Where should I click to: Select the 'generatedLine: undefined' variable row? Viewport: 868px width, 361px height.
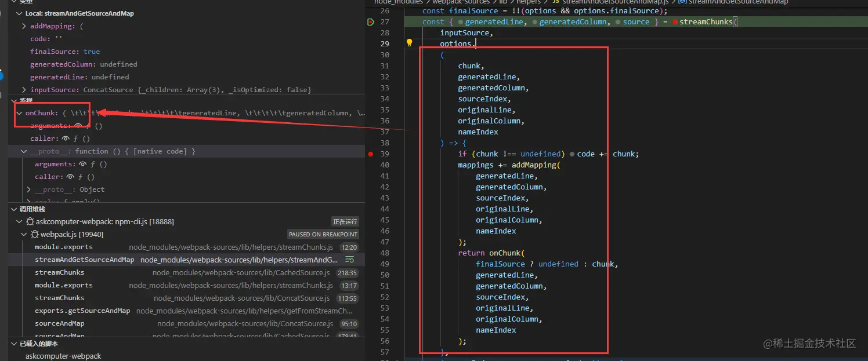tap(186, 77)
